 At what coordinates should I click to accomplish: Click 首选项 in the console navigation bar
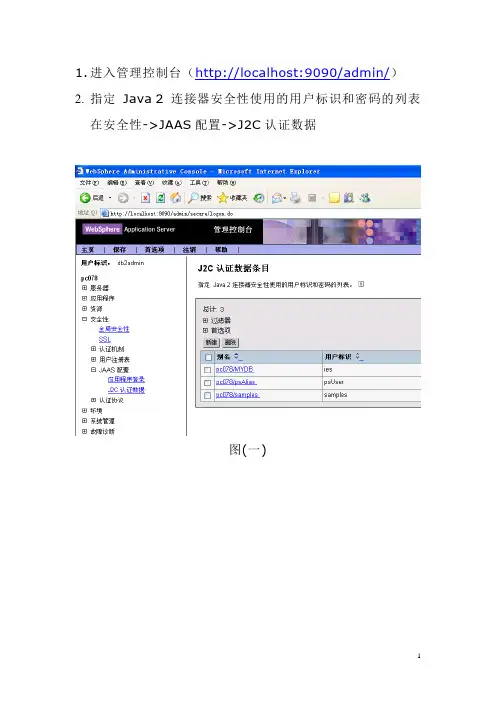154,249
